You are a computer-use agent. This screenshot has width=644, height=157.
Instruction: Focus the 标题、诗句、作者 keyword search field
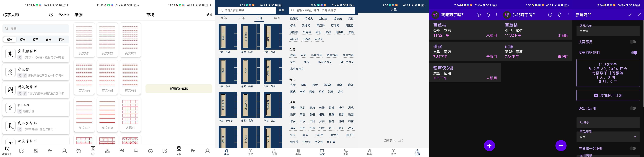click(322, 10)
